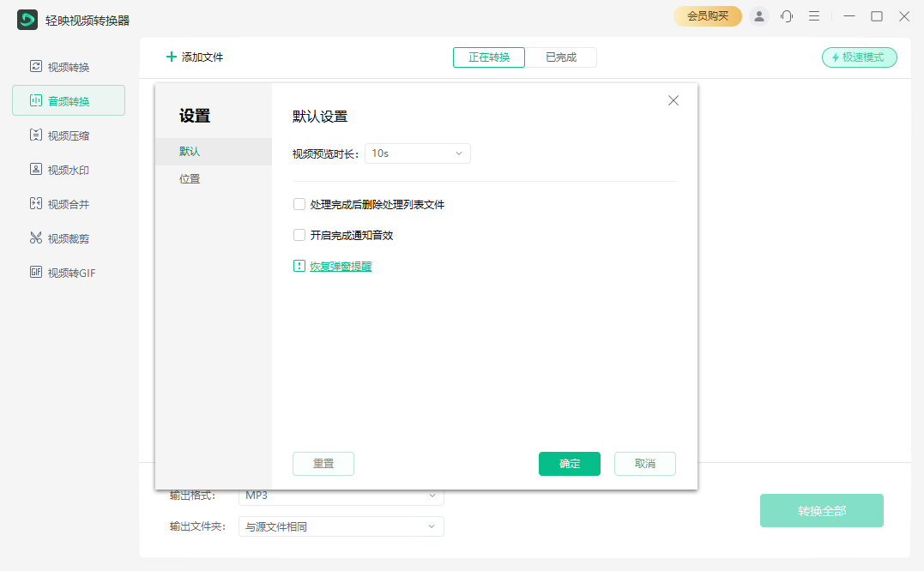The width and height of the screenshot is (924, 571).
Task: Click the 音频转换 sidebar icon
Action: tap(36, 100)
